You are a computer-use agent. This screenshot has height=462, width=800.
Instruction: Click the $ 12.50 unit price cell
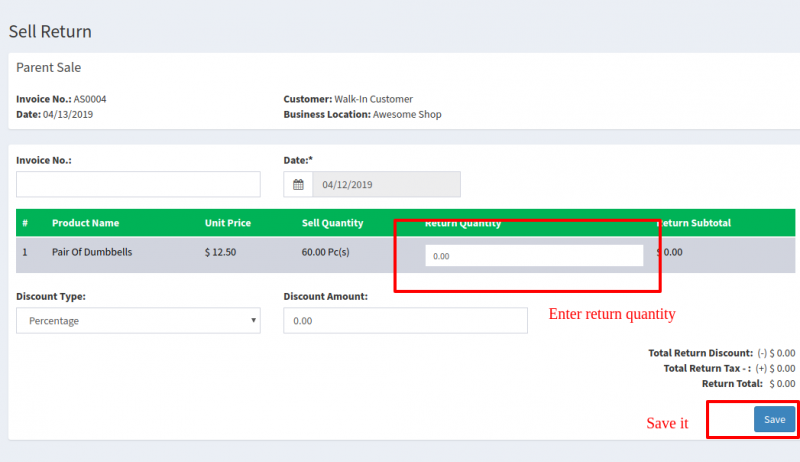pyautogui.click(x=220, y=252)
